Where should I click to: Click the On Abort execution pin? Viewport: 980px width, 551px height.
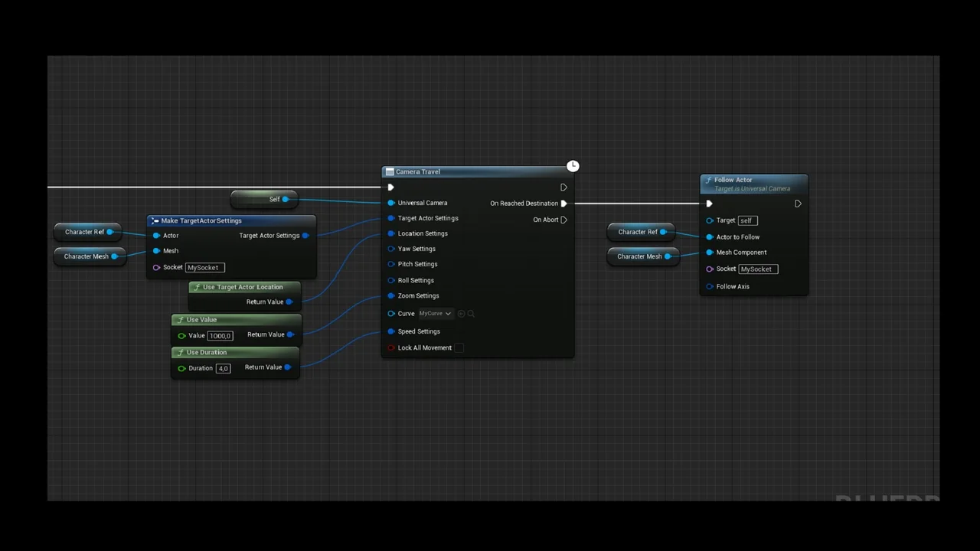[563, 220]
